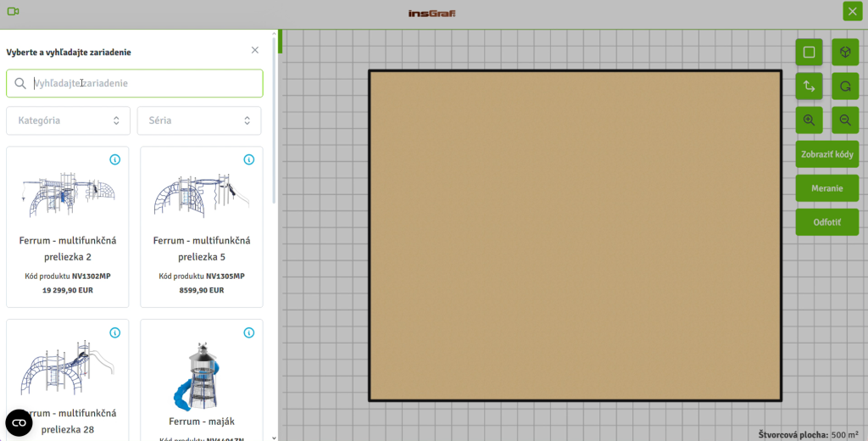Open the Séria dropdown
This screenshot has height=441, width=868.
199,120
